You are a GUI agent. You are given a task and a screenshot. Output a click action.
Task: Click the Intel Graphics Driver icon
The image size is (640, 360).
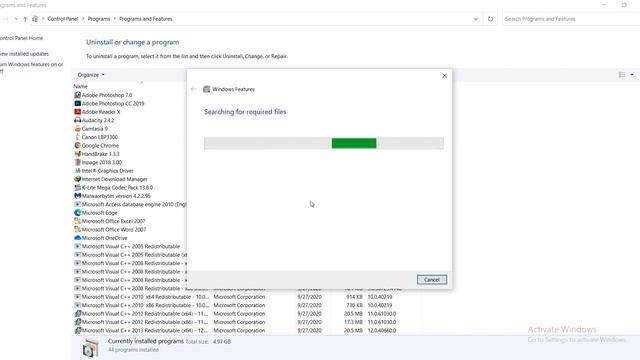[78, 171]
